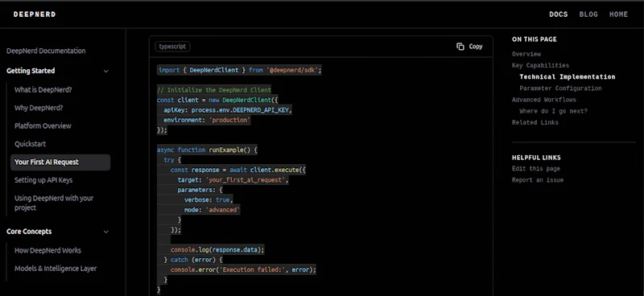Click the 'catch (error)' line
Viewport: 644px width, 296px height.
pos(192,260)
